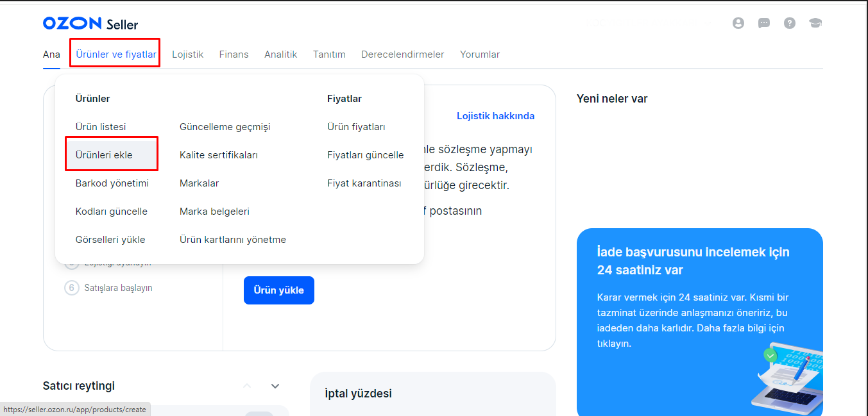Click the İptal yüzdesi card title
The image size is (868, 416).
[359, 394]
